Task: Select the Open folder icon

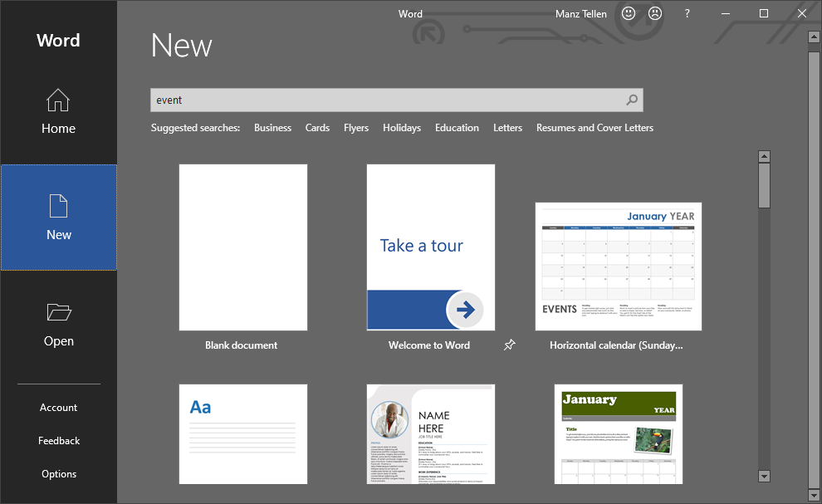Action: 58,312
